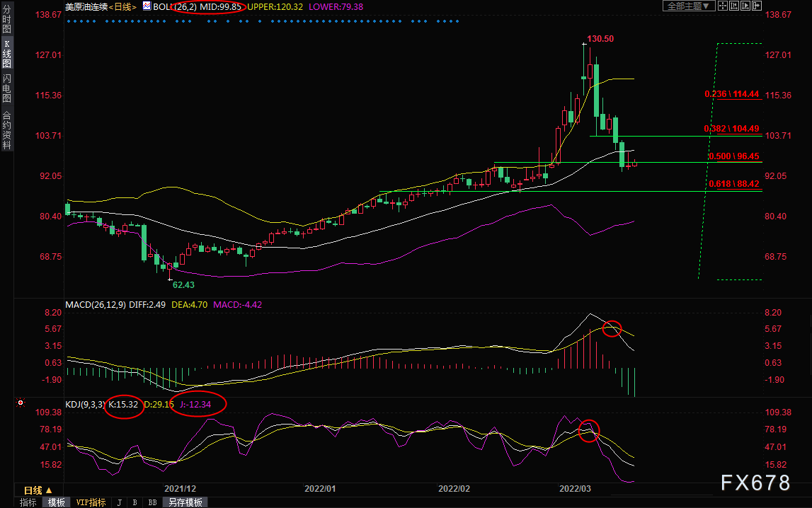Click the BOLL indicator icon beside 日线

click(147, 6)
